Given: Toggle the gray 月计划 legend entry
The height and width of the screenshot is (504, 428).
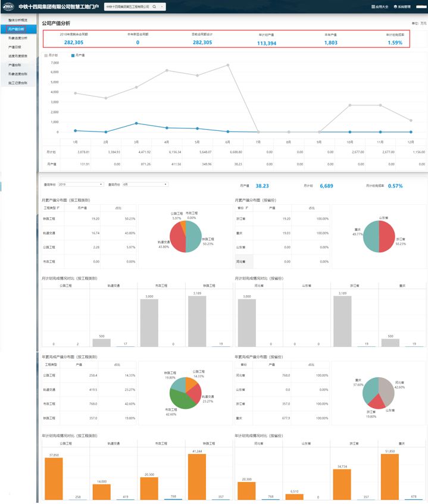Looking at the screenshot, I should click(x=51, y=55).
